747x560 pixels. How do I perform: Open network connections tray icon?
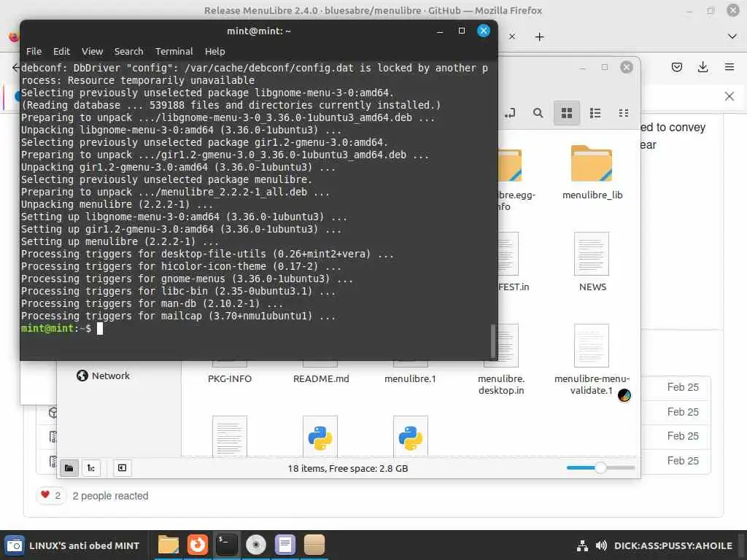pos(582,546)
